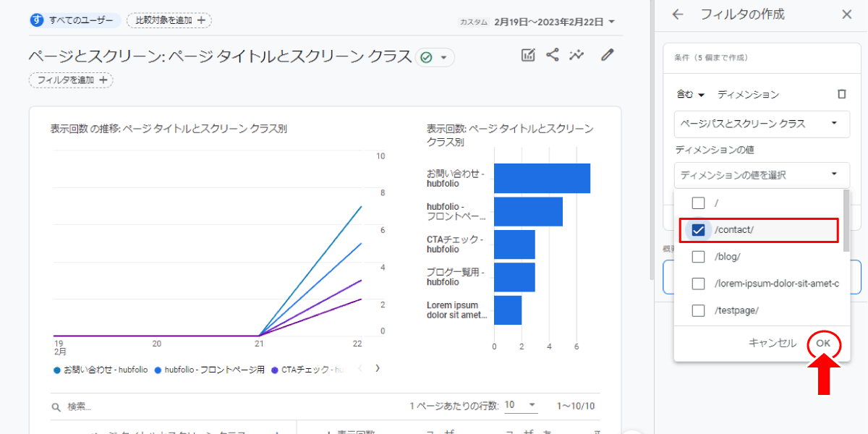
Task: Show next legend items with right chevron
Action: (x=377, y=368)
